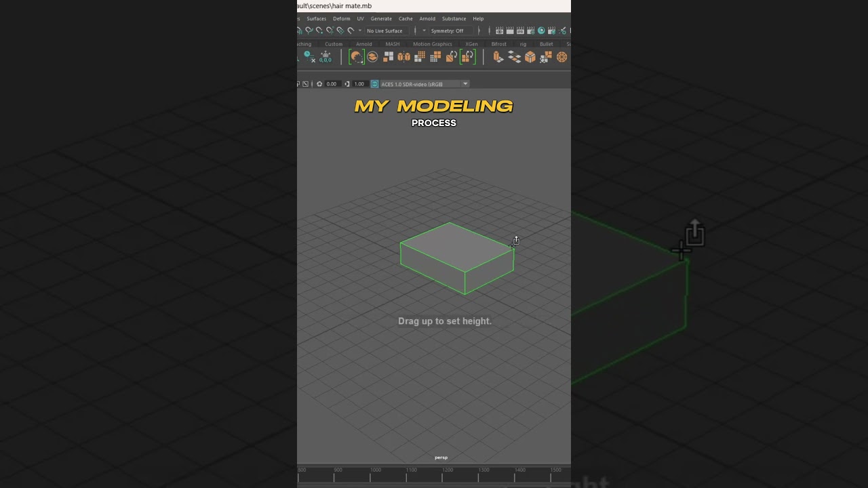Toggle the color management teal icon
Screen dimensions: 868x488
(x=374, y=84)
